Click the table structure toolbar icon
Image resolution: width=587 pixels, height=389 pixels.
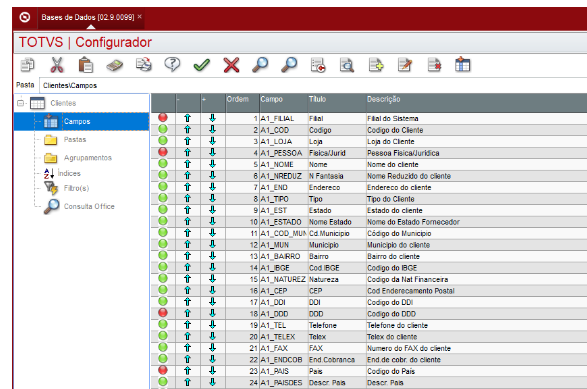coord(463,64)
